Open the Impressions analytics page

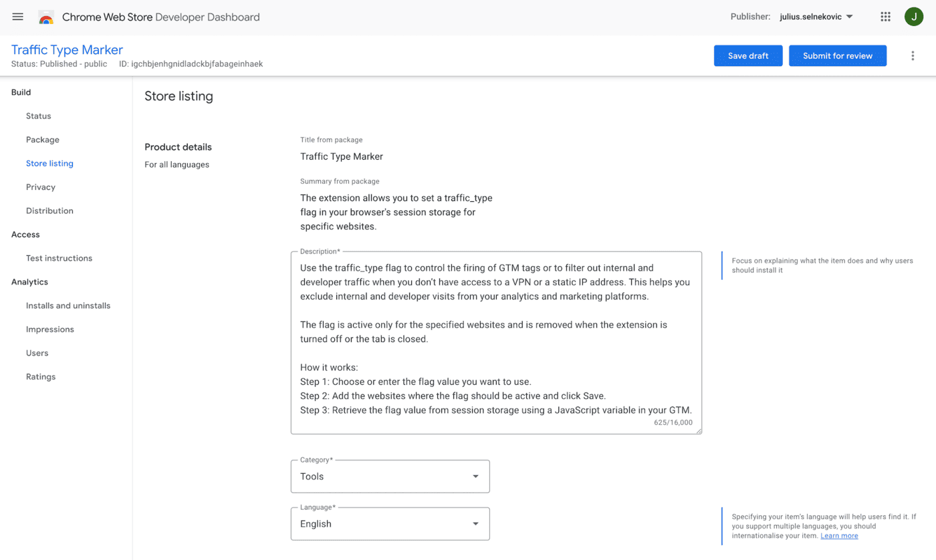(x=50, y=329)
